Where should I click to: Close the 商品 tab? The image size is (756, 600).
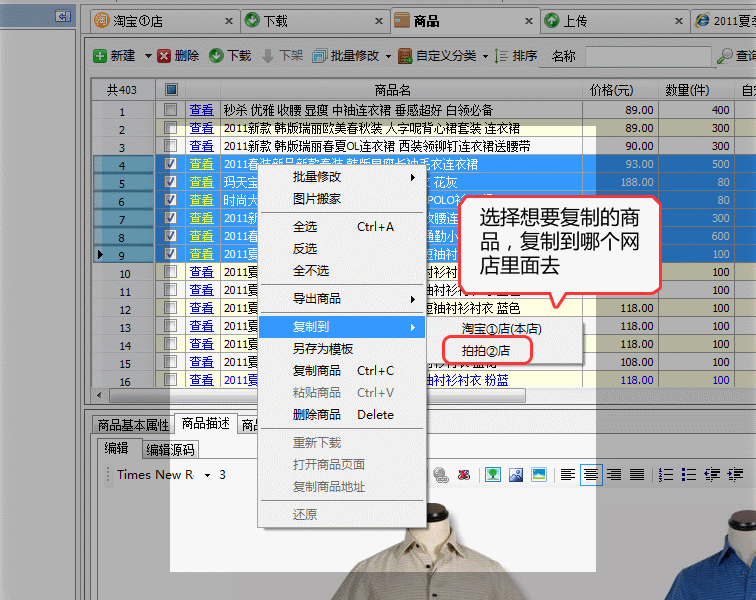coord(529,21)
